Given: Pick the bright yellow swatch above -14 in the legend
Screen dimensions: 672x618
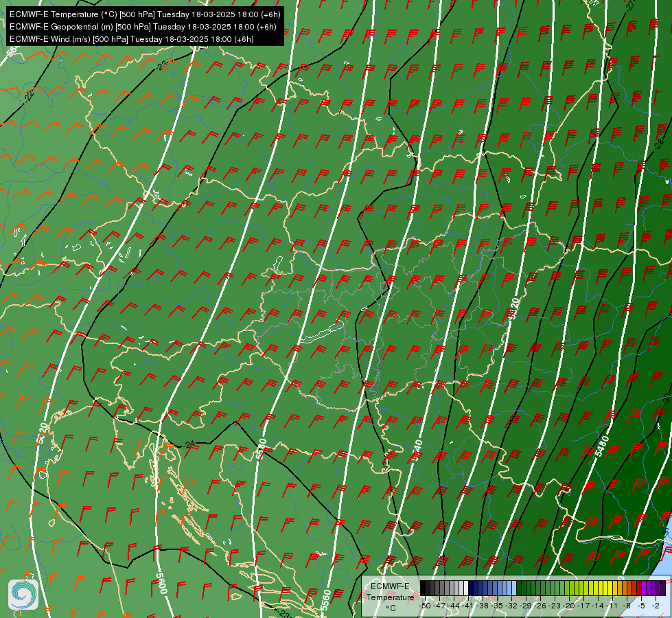Looking at the screenshot, I should coord(601,588).
